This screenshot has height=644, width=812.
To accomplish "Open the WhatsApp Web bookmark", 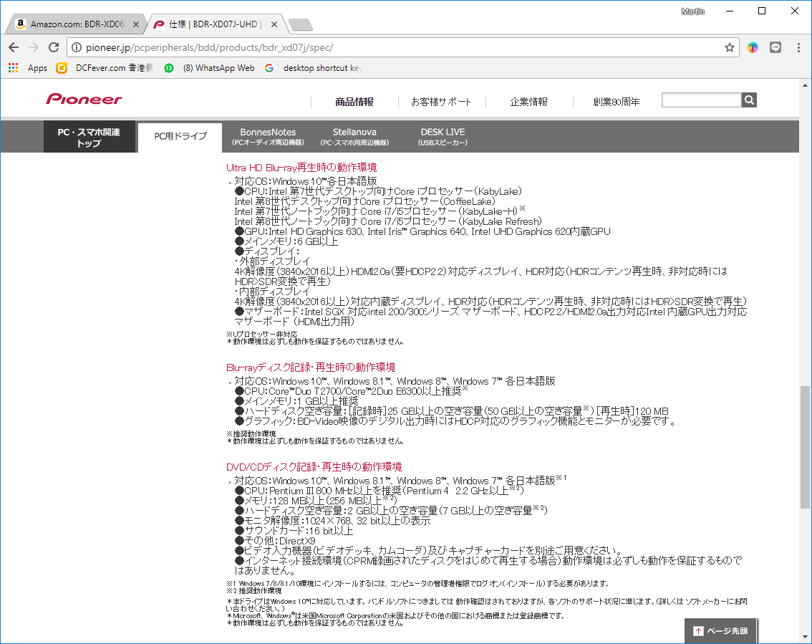I will 209,68.
